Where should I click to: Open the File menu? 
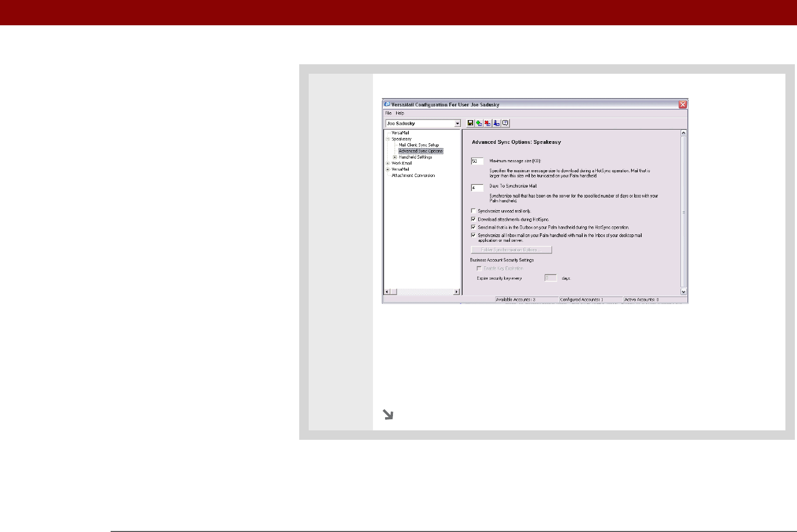point(388,113)
